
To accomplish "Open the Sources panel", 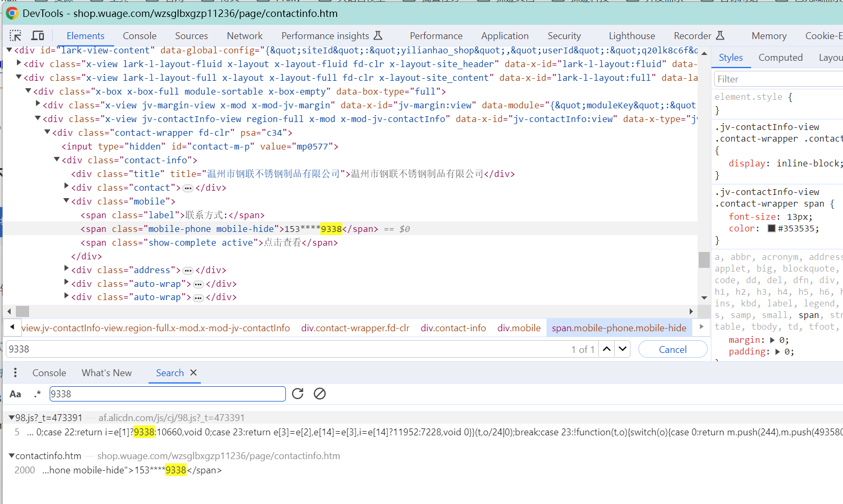I will tap(191, 36).
